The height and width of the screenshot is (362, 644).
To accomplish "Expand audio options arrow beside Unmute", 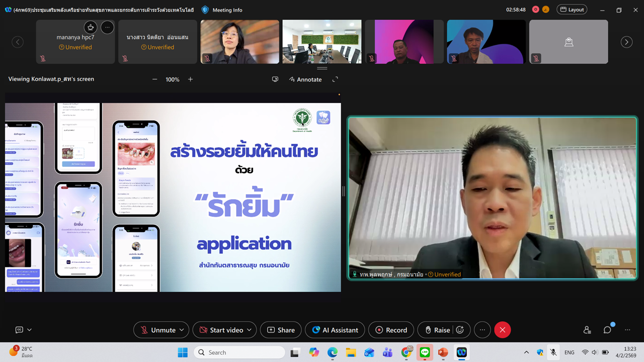I will 182,330.
